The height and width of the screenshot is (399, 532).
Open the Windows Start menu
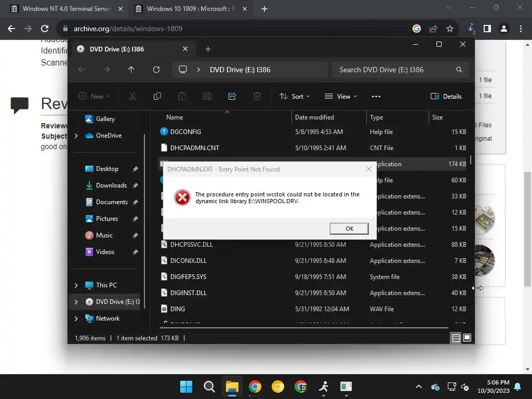pos(186,387)
